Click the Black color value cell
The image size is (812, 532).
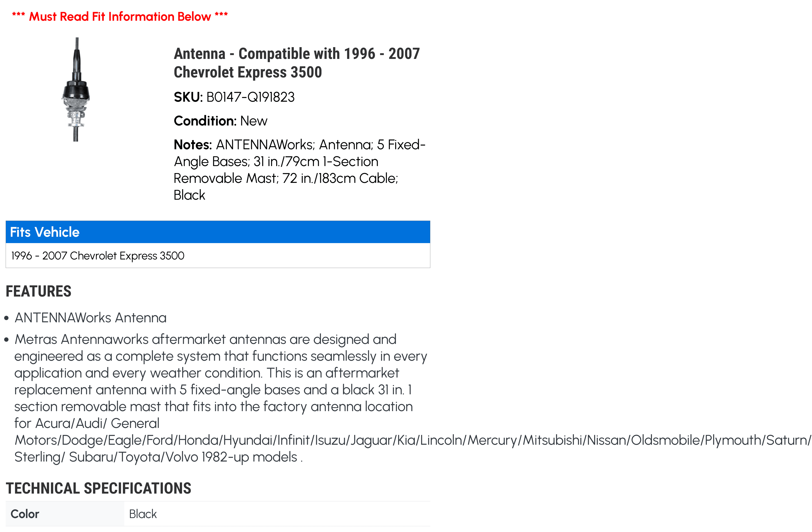(277, 514)
